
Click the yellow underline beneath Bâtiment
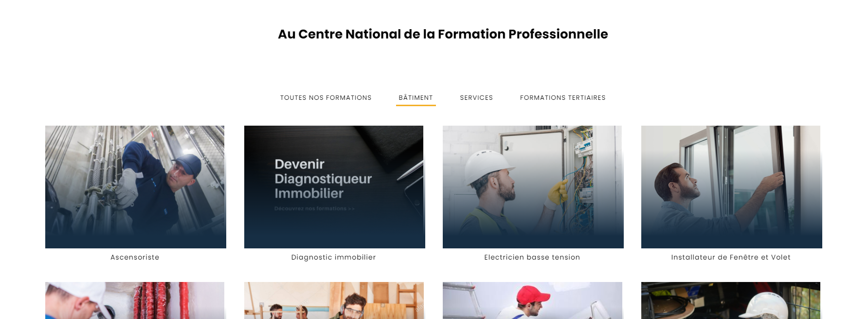pyautogui.click(x=416, y=105)
